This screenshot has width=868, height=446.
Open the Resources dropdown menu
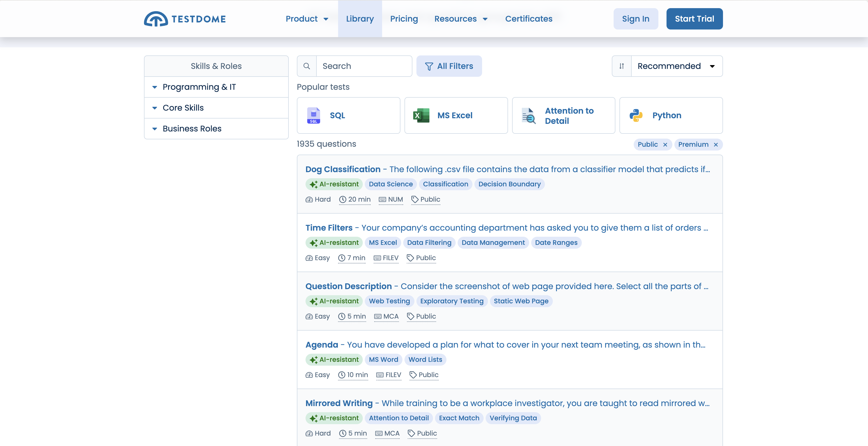(x=461, y=19)
